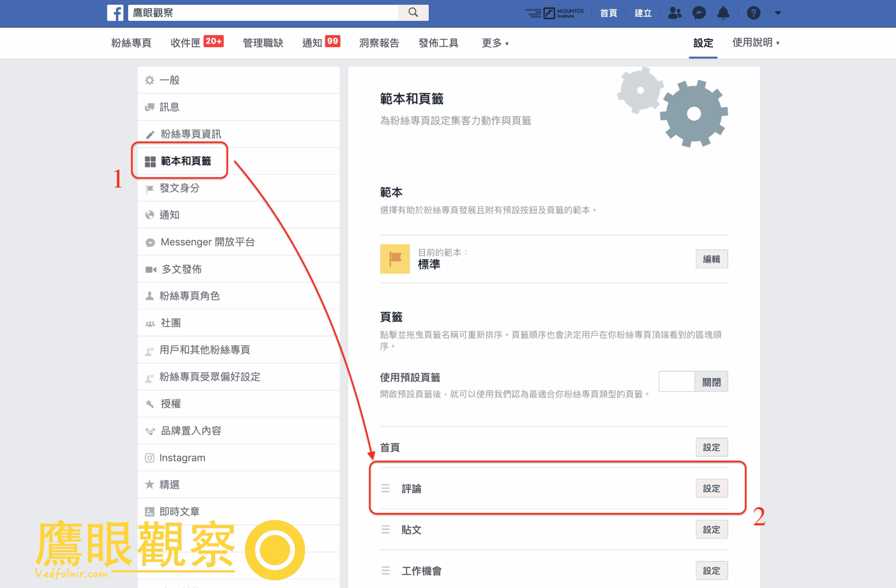Click in the 鷹眼觀察 search field
This screenshot has width=896, height=588.
pos(263,13)
